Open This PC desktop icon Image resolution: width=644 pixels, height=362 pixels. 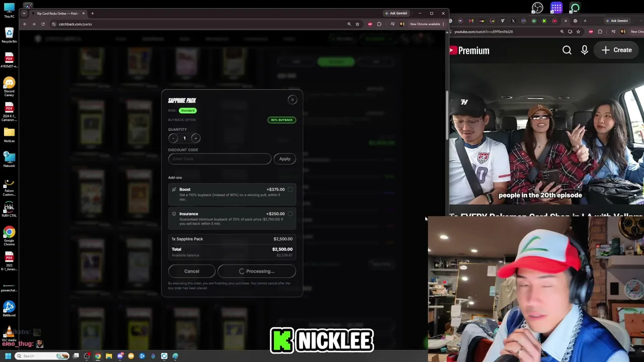(x=9, y=10)
